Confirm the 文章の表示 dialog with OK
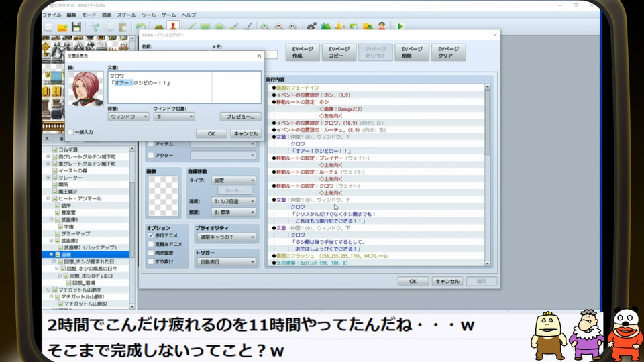 tap(211, 134)
